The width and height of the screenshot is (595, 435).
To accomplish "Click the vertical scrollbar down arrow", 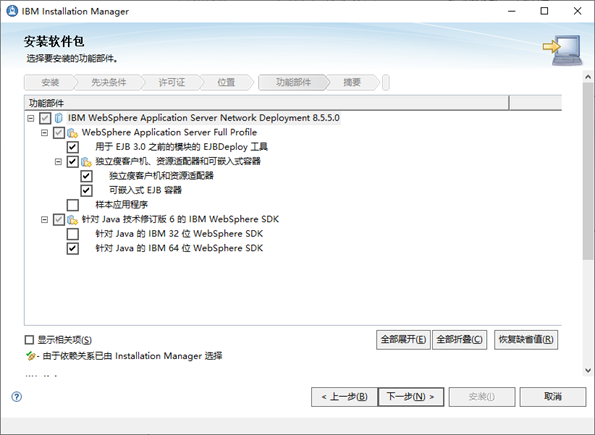I will point(588,370).
